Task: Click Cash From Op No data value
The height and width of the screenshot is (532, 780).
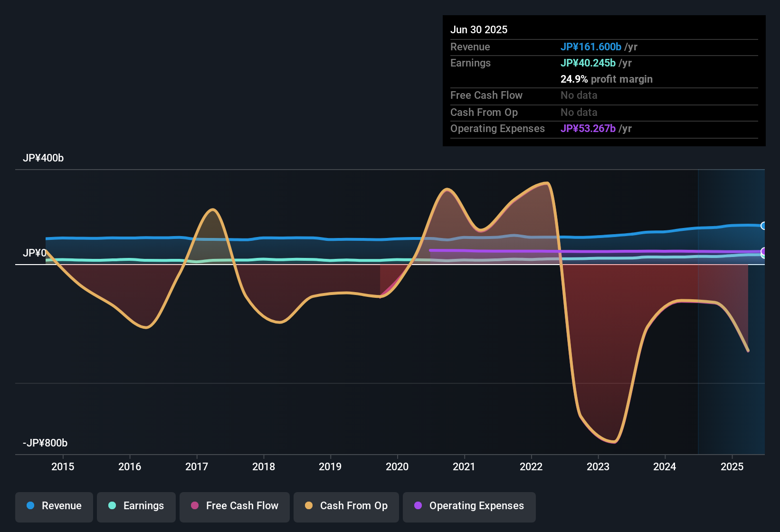Action: pyautogui.click(x=579, y=112)
